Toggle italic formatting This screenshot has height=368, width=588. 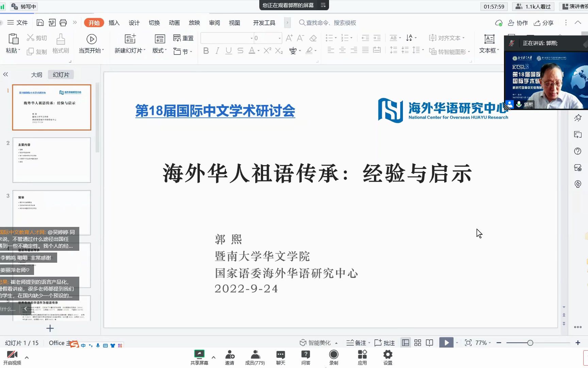pos(217,50)
